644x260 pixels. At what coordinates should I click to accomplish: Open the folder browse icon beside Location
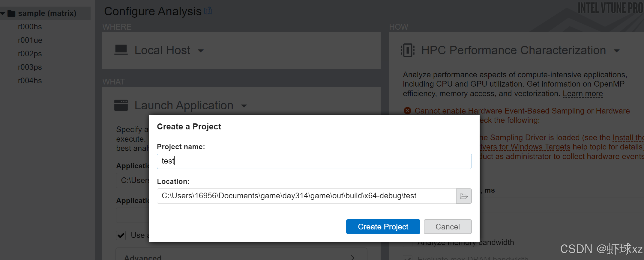(x=464, y=196)
